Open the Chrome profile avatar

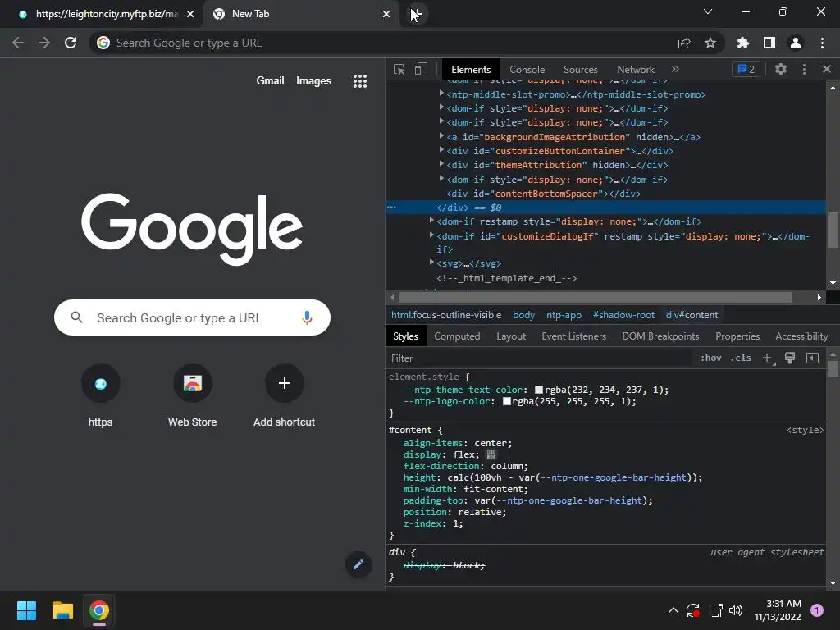[796, 43]
